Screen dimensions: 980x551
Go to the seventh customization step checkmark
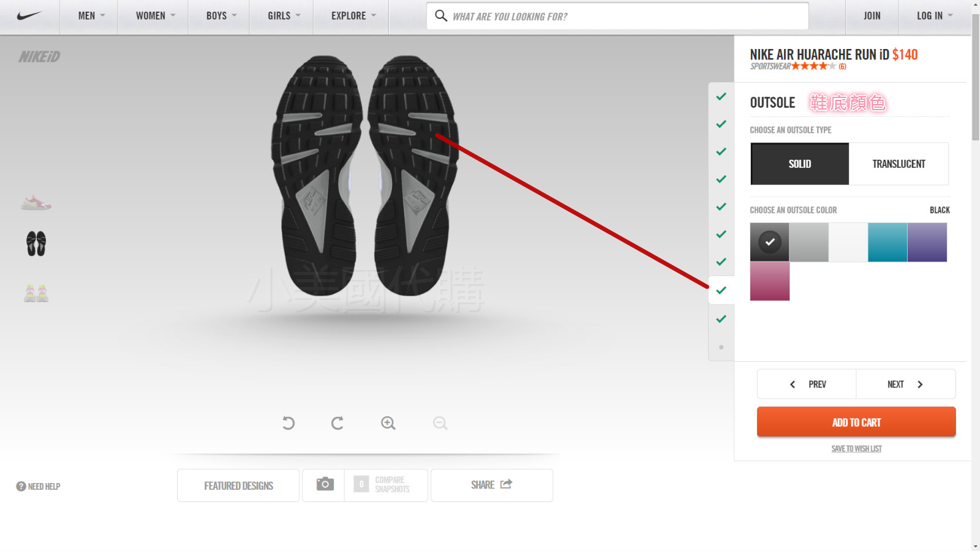722,261
